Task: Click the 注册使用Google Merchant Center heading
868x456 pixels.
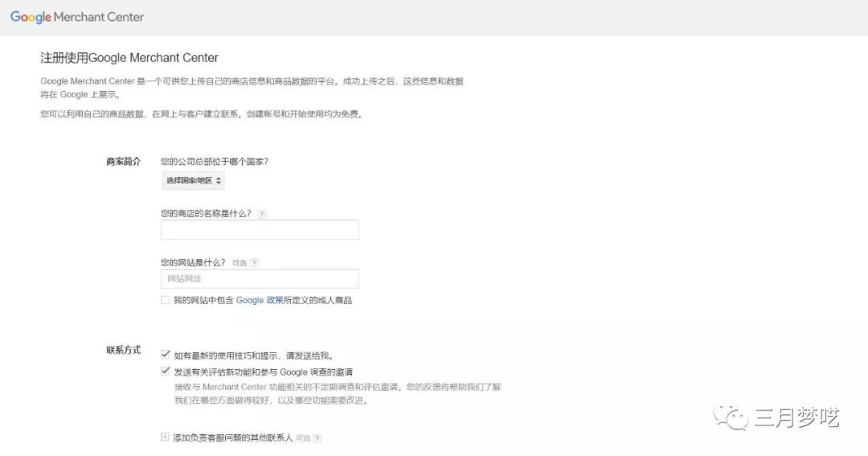Action: (129, 58)
